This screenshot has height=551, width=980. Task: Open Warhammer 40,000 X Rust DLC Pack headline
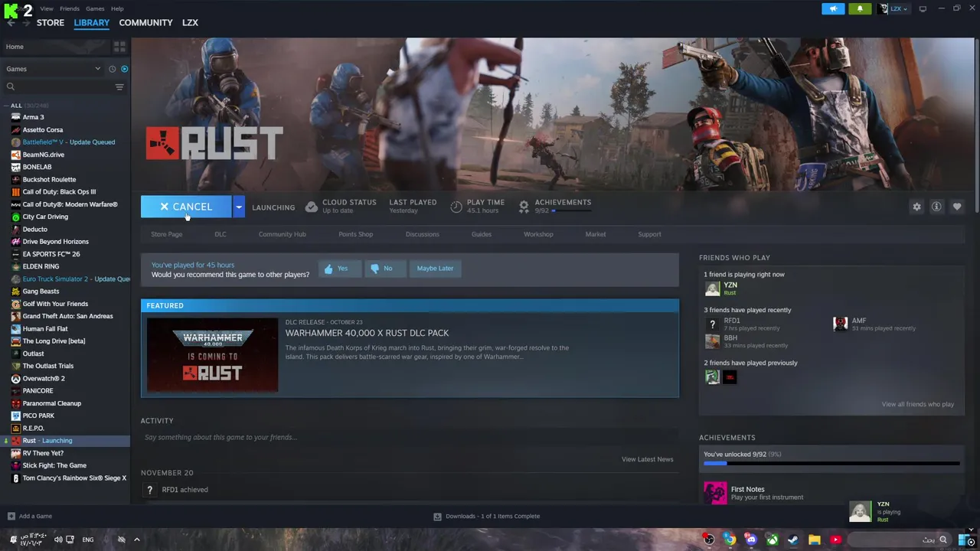point(367,333)
